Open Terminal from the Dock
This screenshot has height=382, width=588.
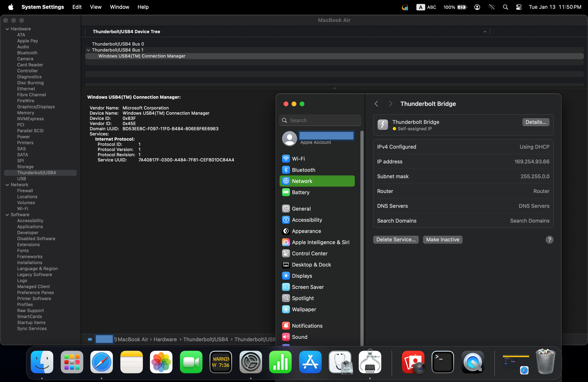tap(442, 362)
